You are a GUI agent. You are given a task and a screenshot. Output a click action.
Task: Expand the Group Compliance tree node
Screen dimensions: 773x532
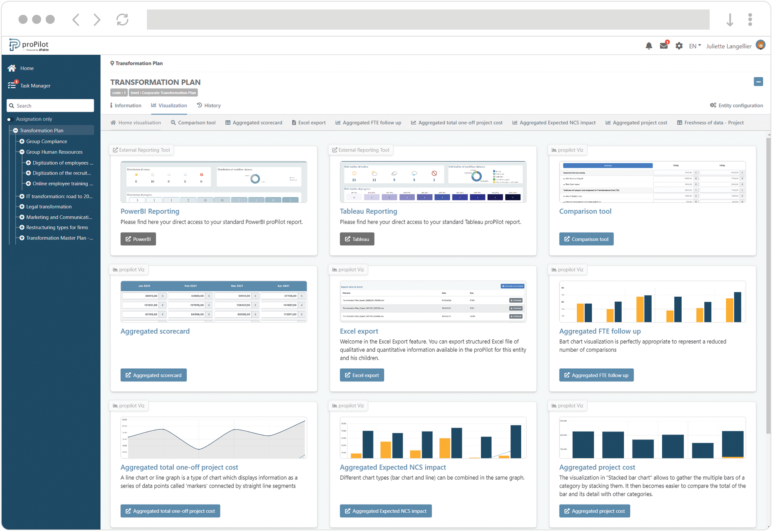22,141
